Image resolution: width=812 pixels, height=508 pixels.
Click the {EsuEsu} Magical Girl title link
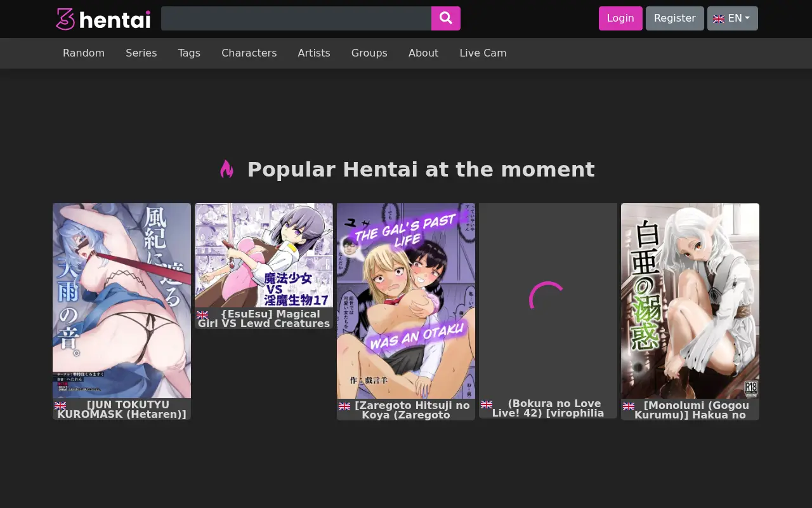(x=264, y=319)
